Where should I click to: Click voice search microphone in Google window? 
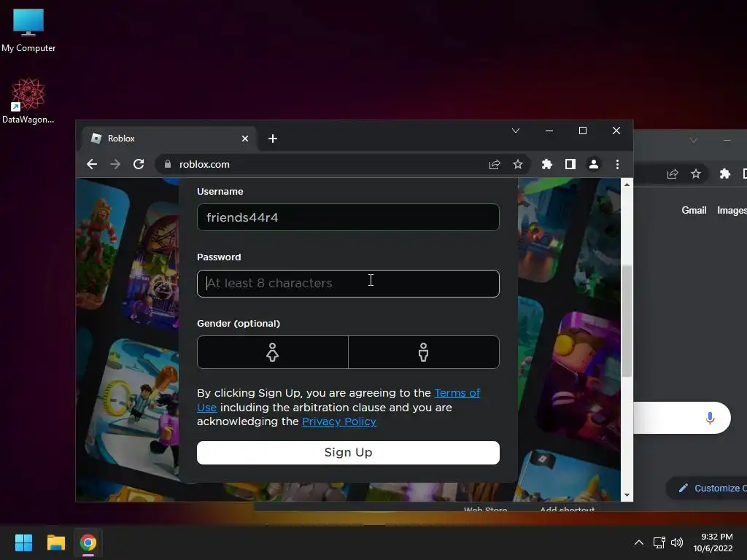pos(710,418)
